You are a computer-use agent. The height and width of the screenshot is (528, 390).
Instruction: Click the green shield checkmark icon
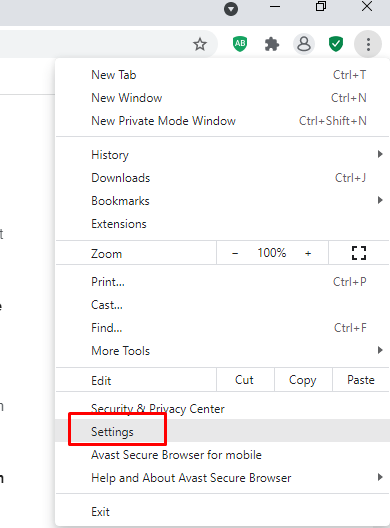click(x=336, y=44)
